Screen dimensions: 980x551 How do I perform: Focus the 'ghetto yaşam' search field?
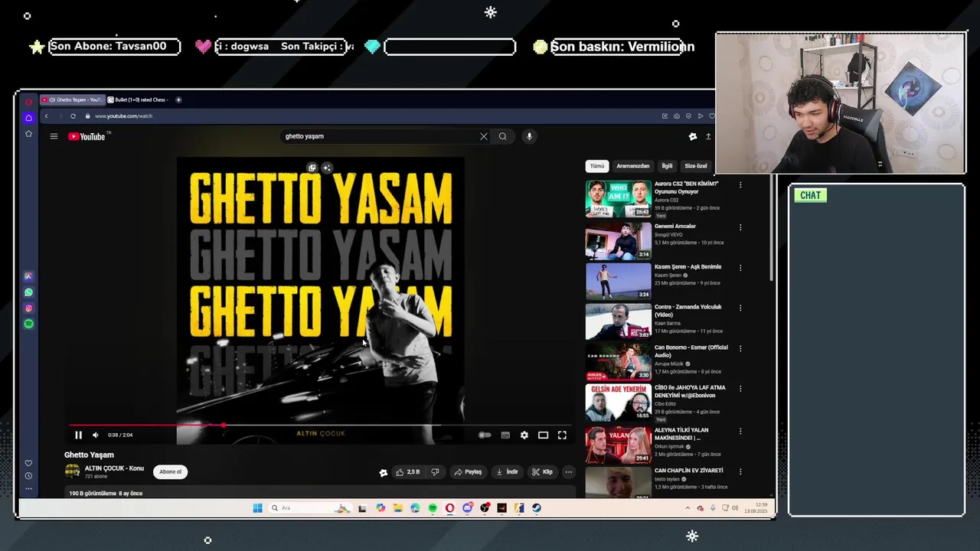[x=379, y=136]
